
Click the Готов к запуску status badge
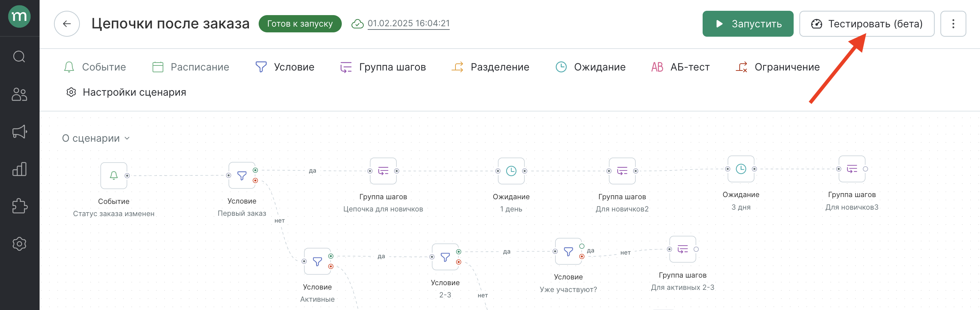300,24
